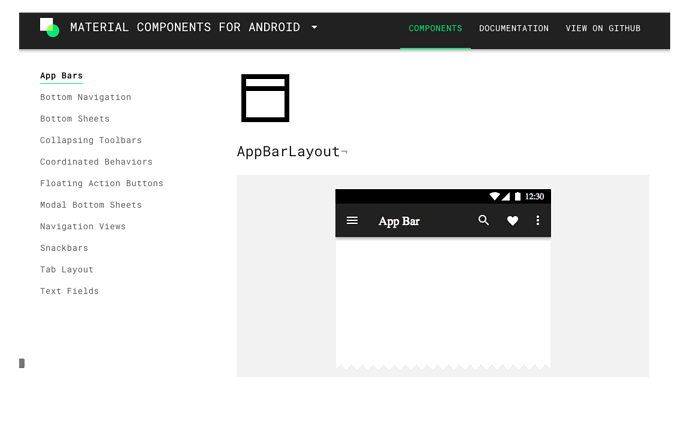Open Text Fields in the sidebar

[x=69, y=291]
